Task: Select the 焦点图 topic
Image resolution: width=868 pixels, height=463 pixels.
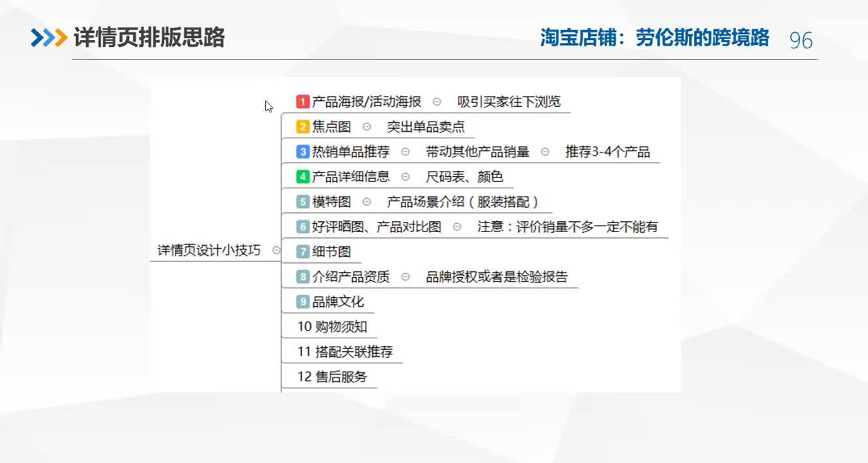Action: 331,127
